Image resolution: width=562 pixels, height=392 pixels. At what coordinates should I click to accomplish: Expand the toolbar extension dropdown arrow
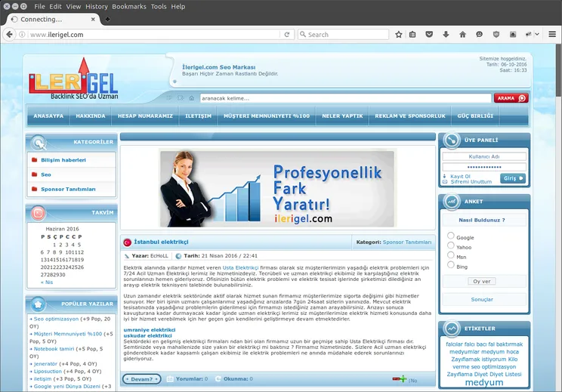click(537, 35)
